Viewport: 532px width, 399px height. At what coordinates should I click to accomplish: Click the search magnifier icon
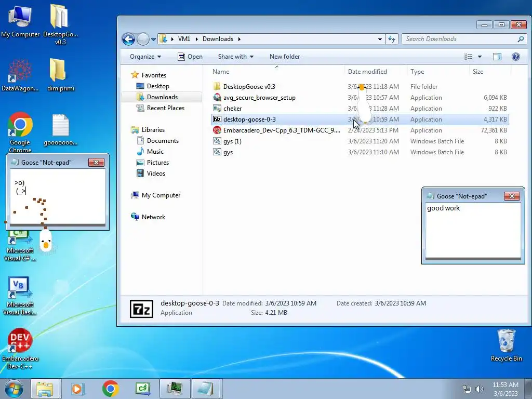pos(521,39)
